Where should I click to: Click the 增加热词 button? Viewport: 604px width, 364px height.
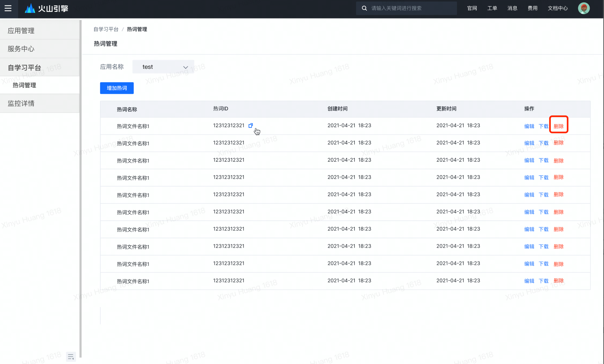pos(117,88)
